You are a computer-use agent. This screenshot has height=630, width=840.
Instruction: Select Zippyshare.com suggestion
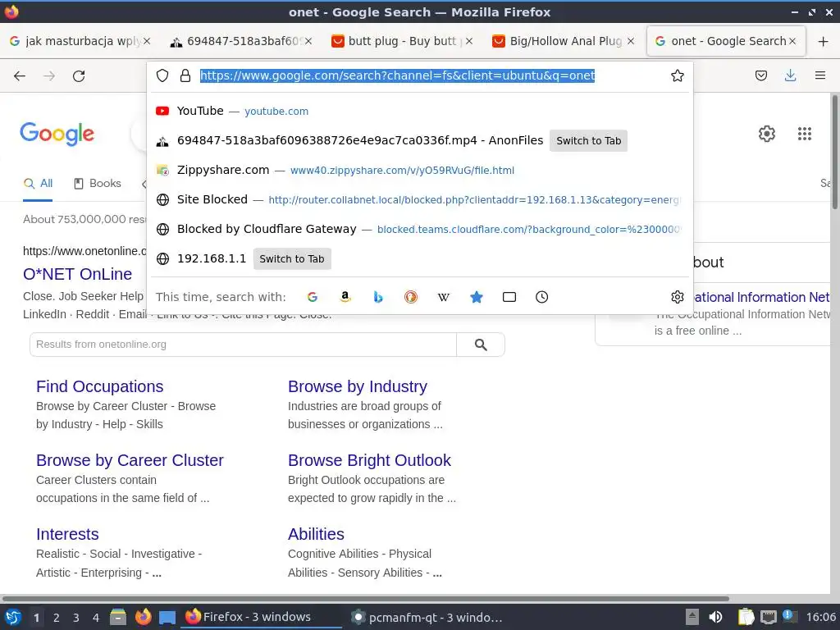point(420,170)
